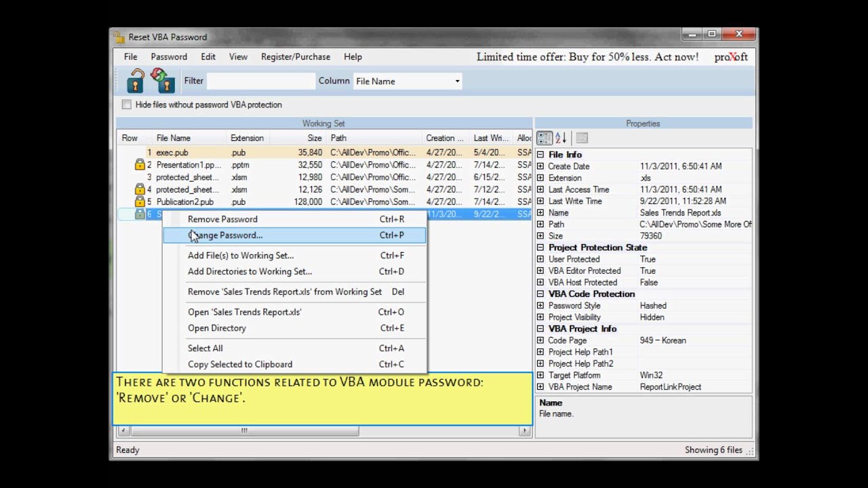The height and width of the screenshot is (488, 868).
Task: Open the Help menu
Action: 353,57
